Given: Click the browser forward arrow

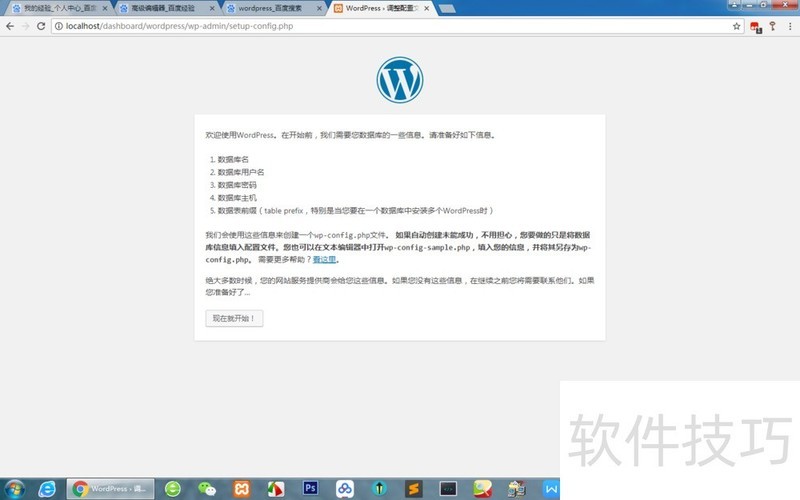Looking at the screenshot, I should tap(26, 26).
